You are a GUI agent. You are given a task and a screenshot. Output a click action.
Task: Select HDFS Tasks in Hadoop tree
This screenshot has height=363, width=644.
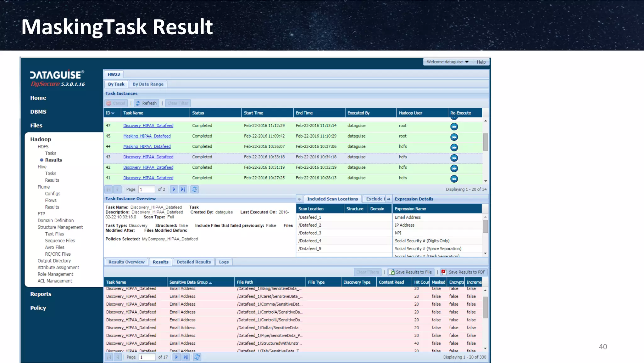click(x=50, y=153)
